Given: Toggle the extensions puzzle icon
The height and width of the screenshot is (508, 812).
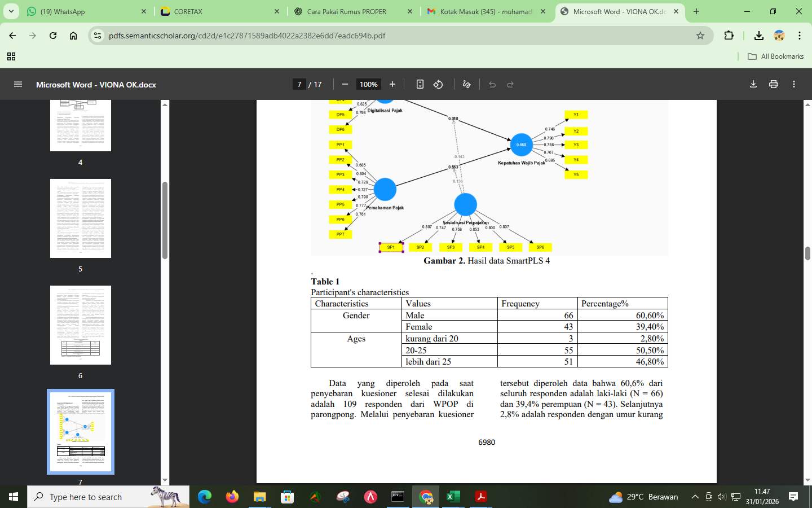Looking at the screenshot, I should coord(729,36).
